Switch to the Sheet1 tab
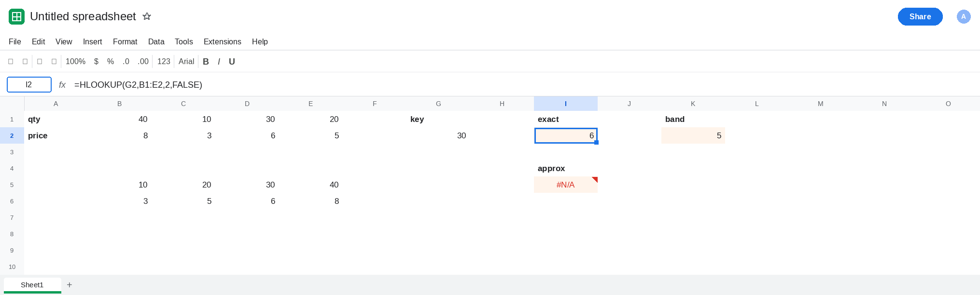Image resolution: width=980 pixels, height=295 pixels. (x=32, y=285)
